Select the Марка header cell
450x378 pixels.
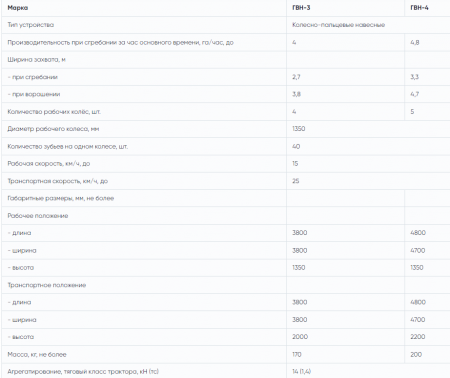pyautogui.click(x=18, y=8)
